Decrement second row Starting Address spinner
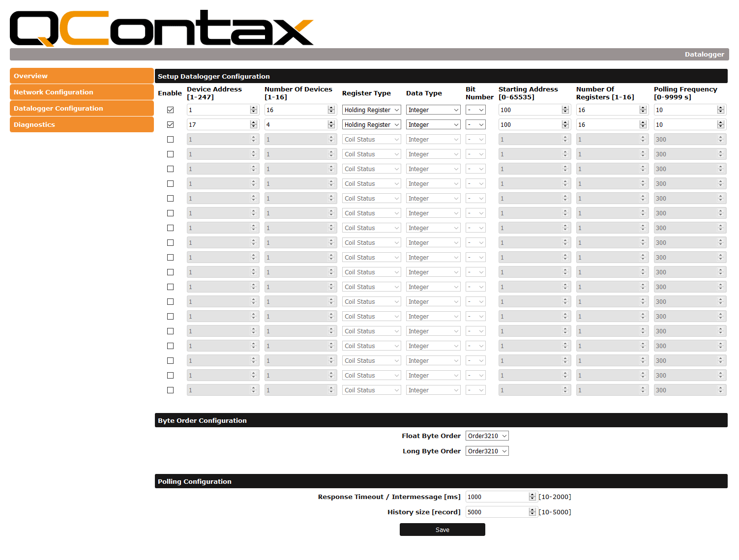Viewport: 739px width, 560px height. [x=565, y=127]
